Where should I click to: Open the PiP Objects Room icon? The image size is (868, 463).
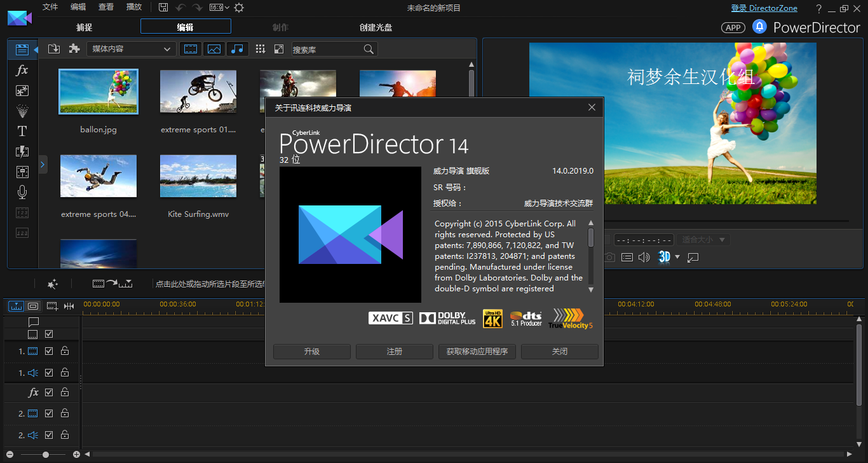click(22, 90)
